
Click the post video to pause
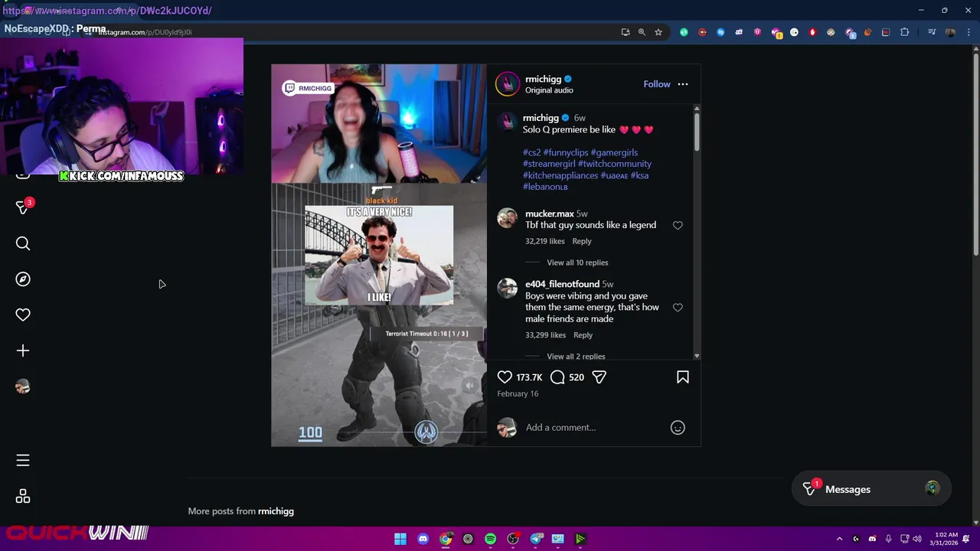[x=379, y=255]
